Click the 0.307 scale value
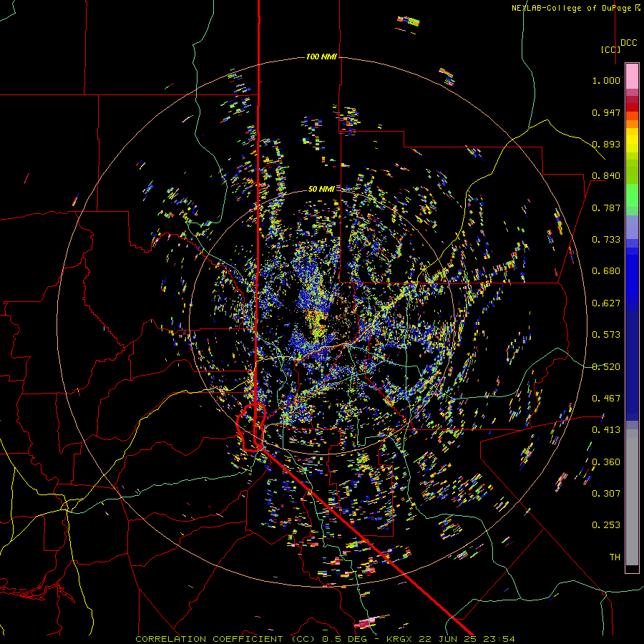The image size is (644, 644). (x=606, y=494)
